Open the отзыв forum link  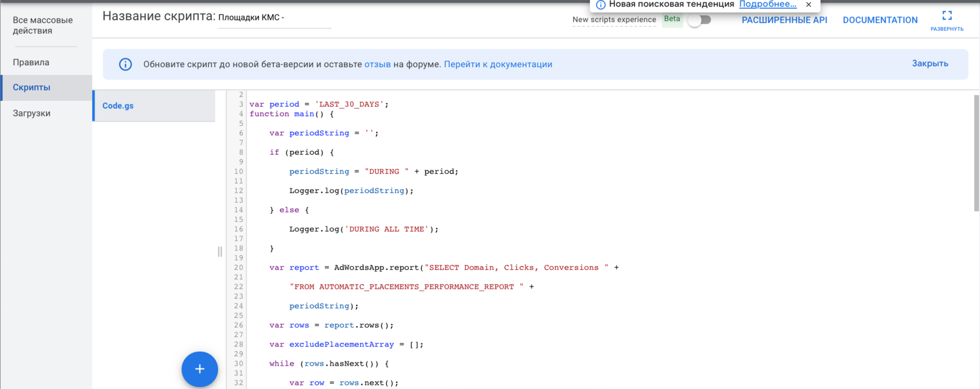point(377,64)
